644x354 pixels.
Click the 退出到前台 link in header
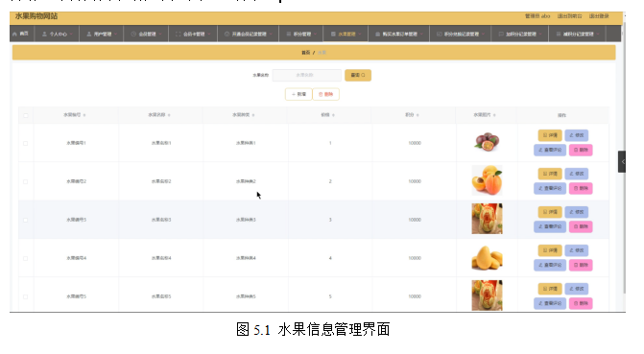(x=569, y=16)
